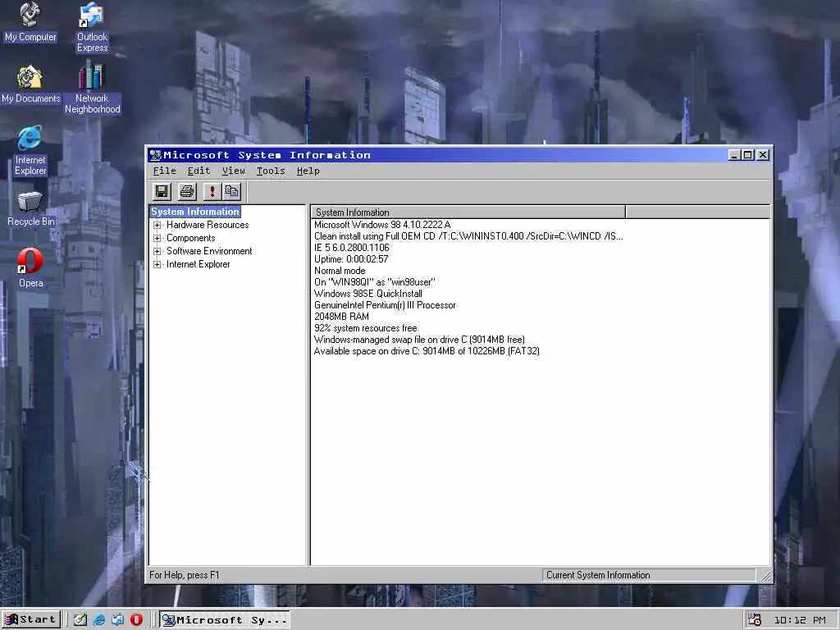
Task: Click the line 'GenuineIntel Pentium(r) III Processor'
Action: click(x=385, y=305)
